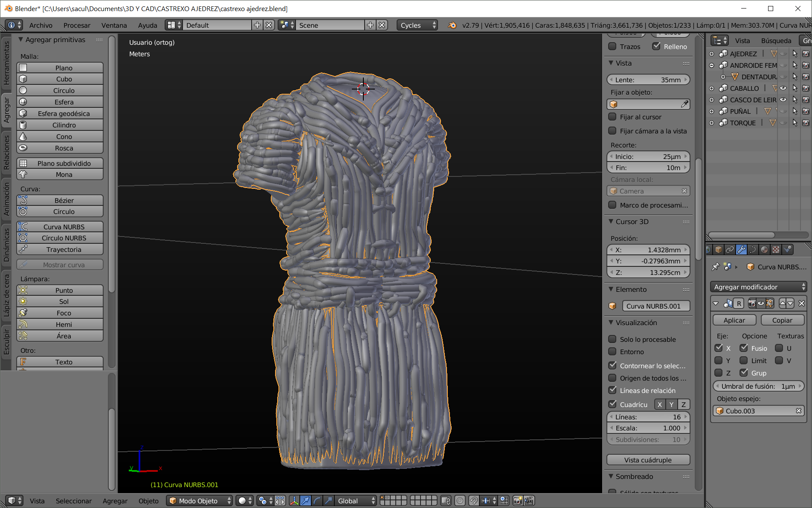The width and height of the screenshot is (812, 508).
Task: Toggle the 3D manipulator axes icon
Action: pyautogui.click(x=294, y=501)
